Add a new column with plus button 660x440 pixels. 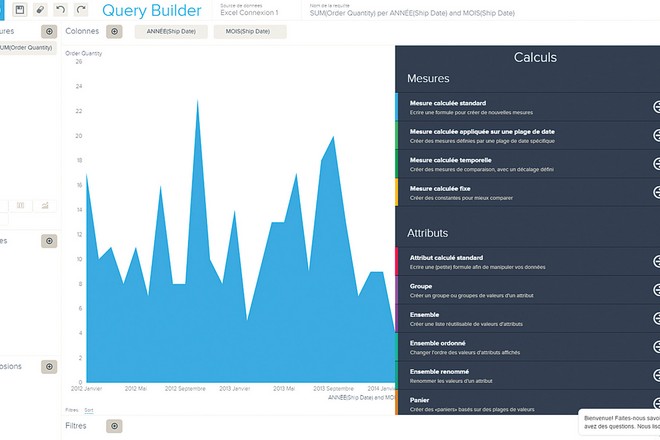(114, 32)
